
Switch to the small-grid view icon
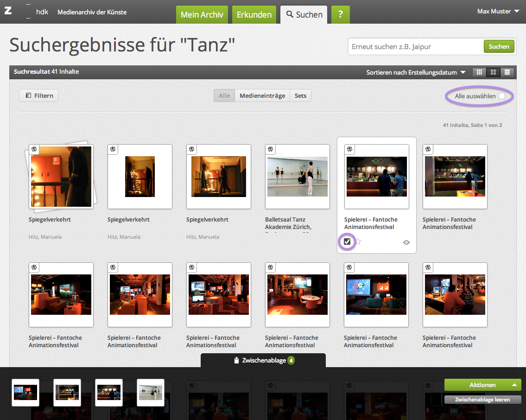click(480, 72)
